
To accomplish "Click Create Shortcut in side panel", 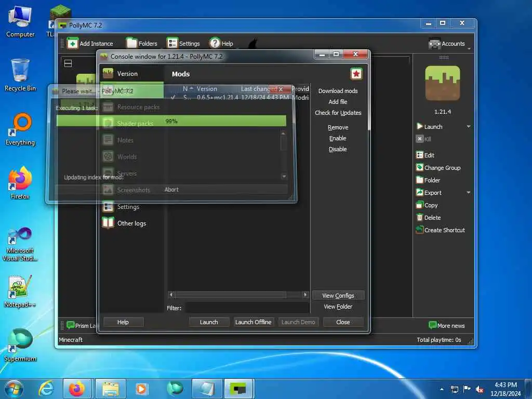I will tap(441, 230).
